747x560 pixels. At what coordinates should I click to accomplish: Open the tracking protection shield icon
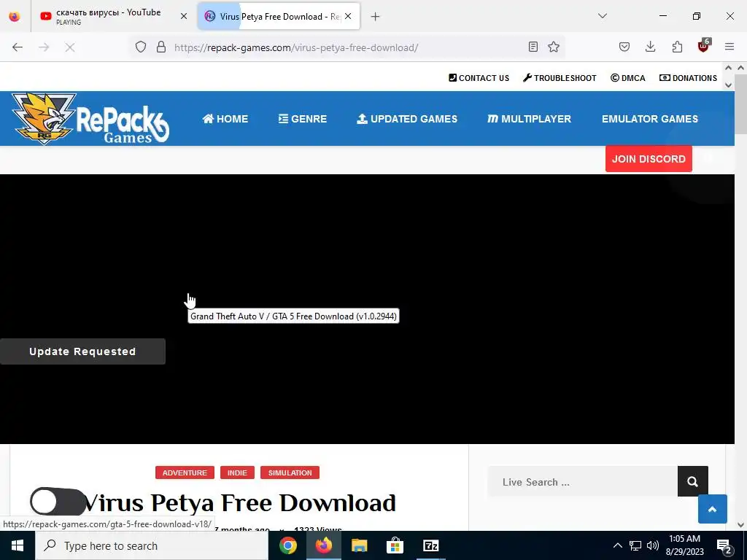coord(141,47)
